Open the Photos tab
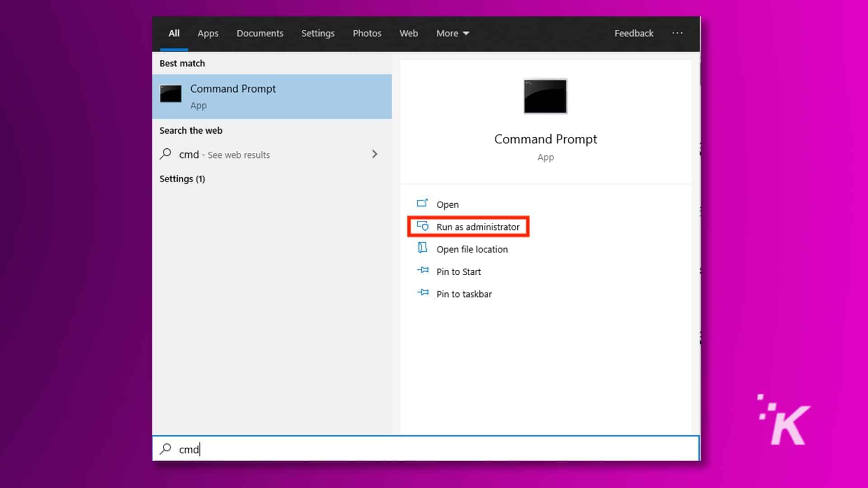Screen dimensions: 868x488 point(367,33)
